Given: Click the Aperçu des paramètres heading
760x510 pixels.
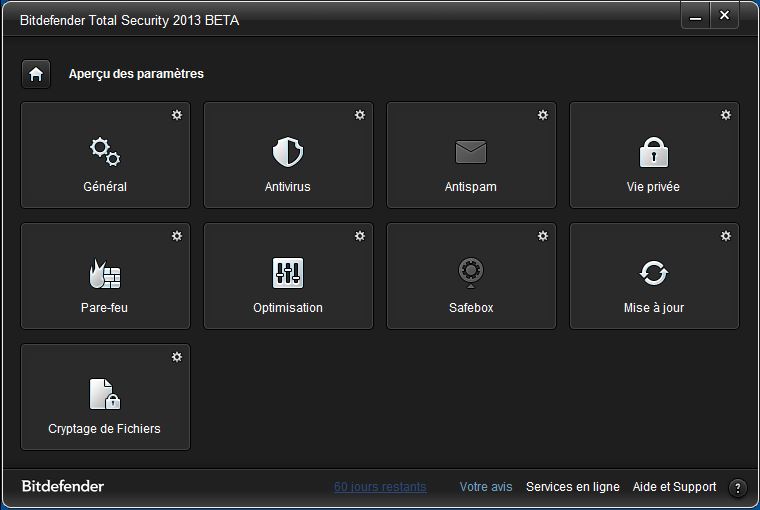Looking at the screenshot, I should pos(136,74).
